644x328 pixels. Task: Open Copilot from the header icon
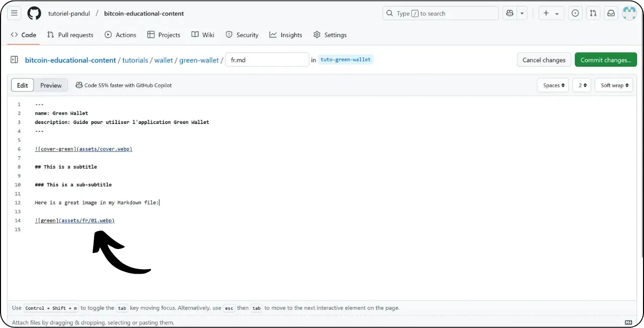tap(509, 13)
